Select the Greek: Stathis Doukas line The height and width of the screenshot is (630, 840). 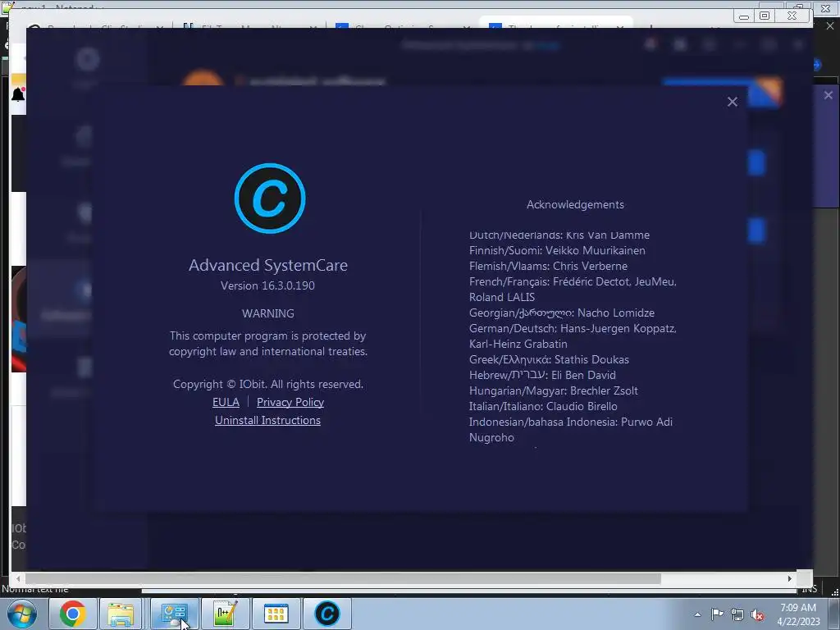[x=549, y=359]
